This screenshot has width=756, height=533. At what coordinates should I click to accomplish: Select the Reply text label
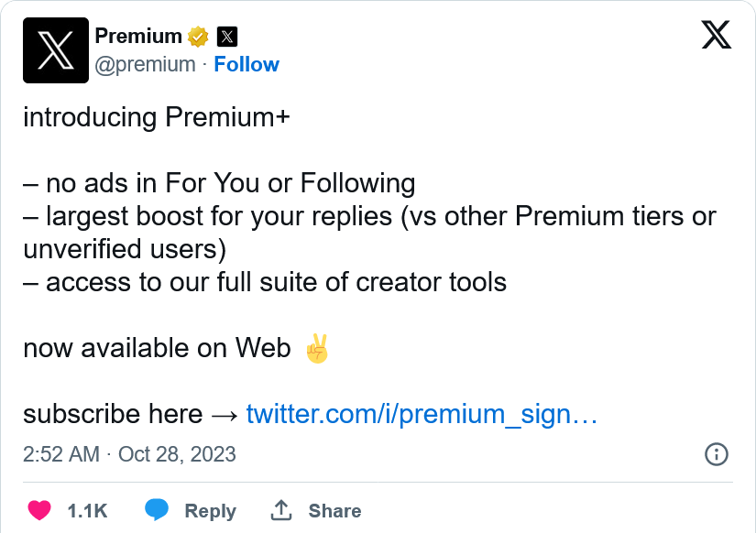(x=210, y=511)
